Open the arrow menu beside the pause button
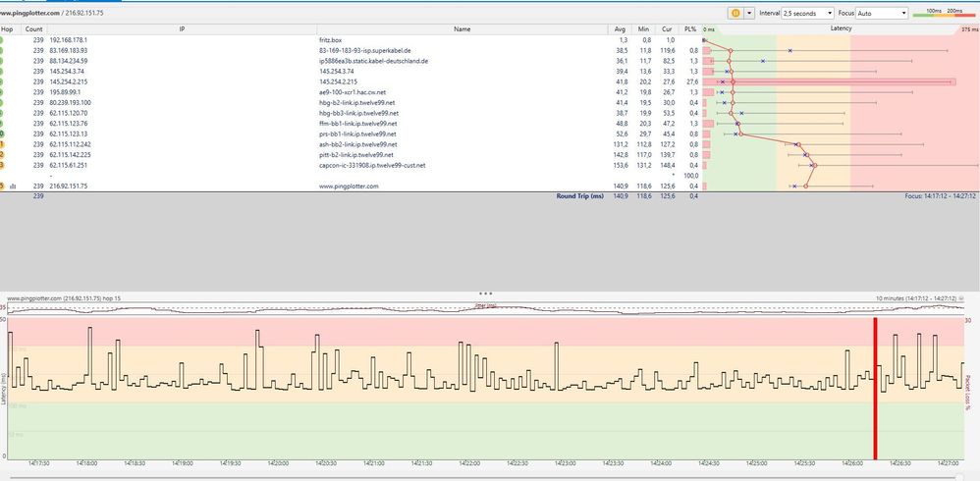980x481 pixels. pos(749,13)
